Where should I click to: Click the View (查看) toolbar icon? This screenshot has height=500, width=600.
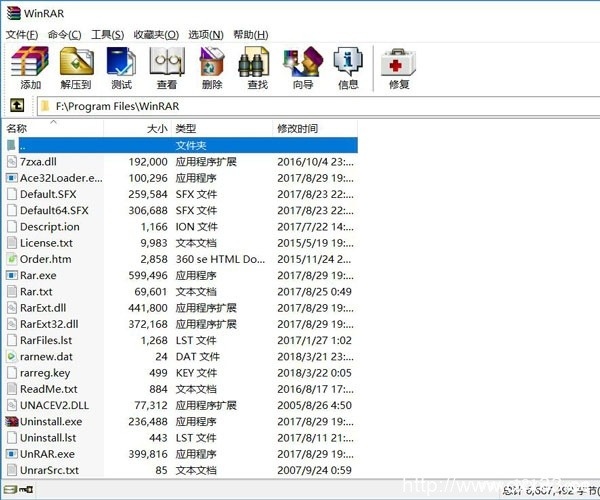click(x=167, y=61)
